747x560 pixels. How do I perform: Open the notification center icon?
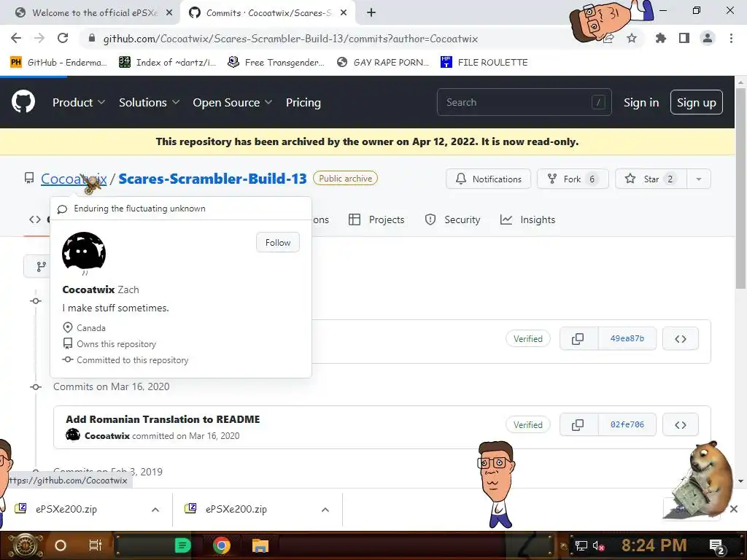[716, 546]
